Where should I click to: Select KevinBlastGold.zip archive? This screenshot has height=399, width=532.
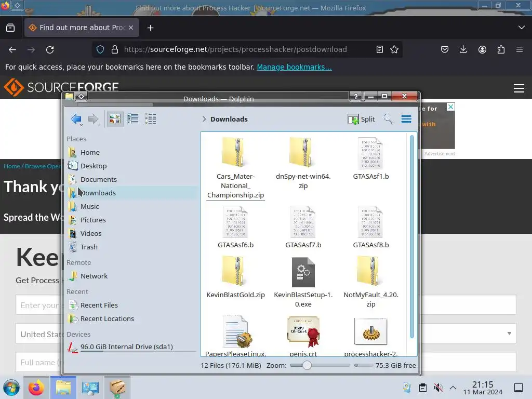pos(235,277)
